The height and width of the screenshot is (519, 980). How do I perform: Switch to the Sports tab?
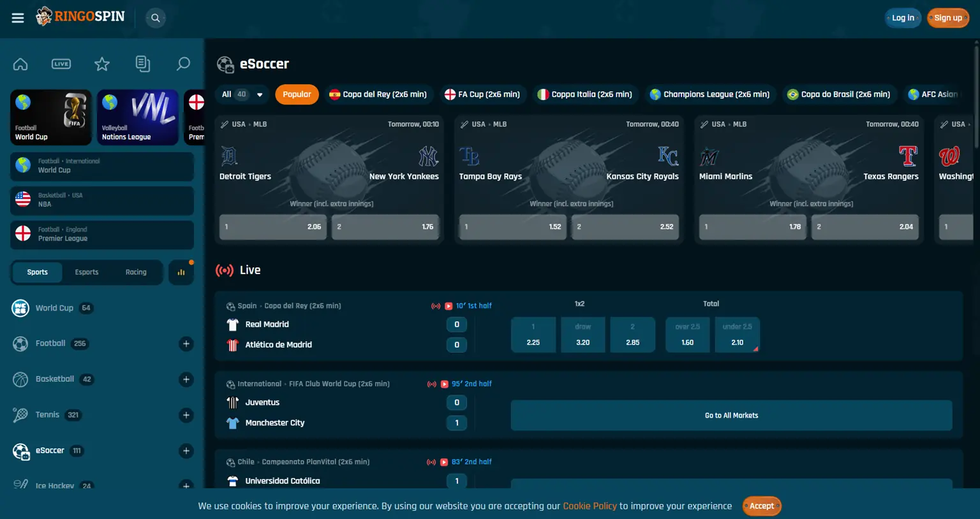[x=38, y=272]
